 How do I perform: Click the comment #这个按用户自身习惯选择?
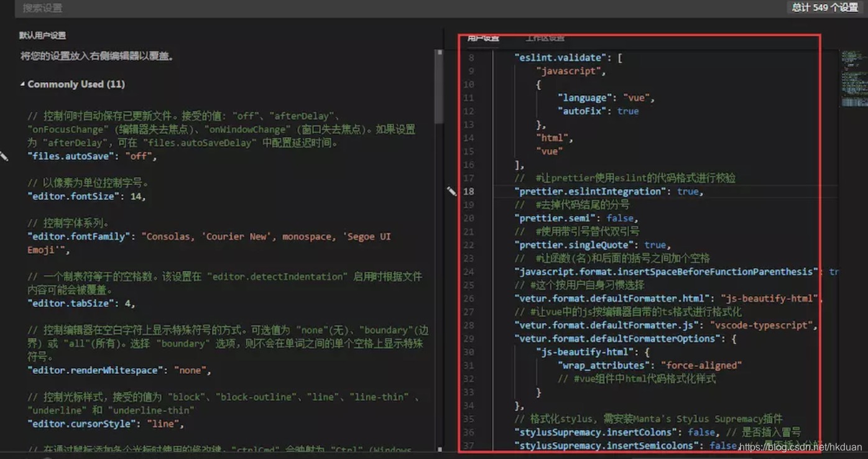[579, 285]
